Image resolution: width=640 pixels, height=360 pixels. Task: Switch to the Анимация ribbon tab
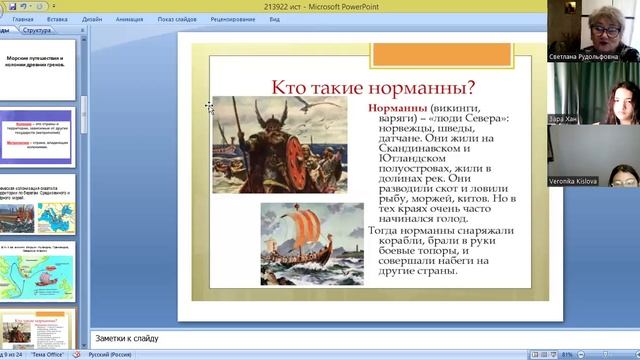click(129, 19)
